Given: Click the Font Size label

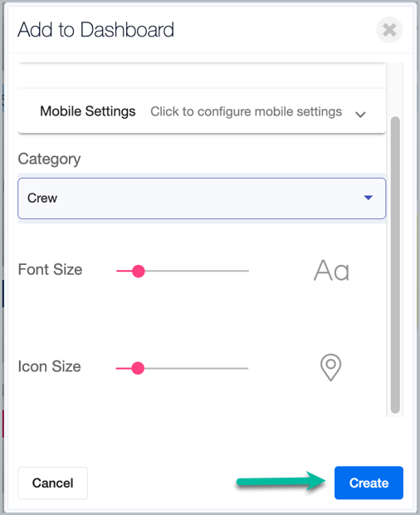Looking at the screenshot, I should [50, 270].
